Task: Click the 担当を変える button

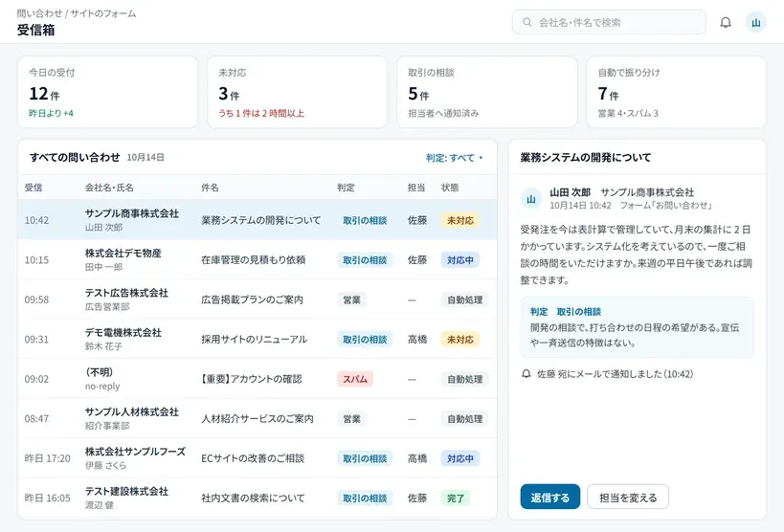Action: (x=628, y=497)
